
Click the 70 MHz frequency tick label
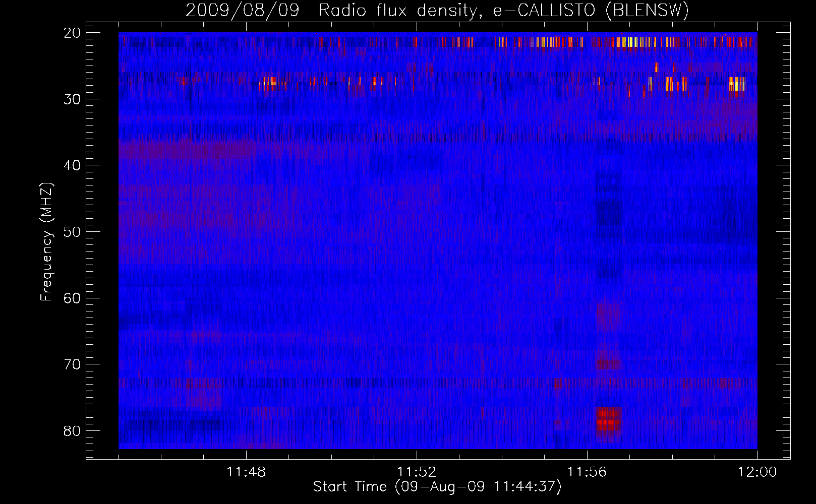73,364
